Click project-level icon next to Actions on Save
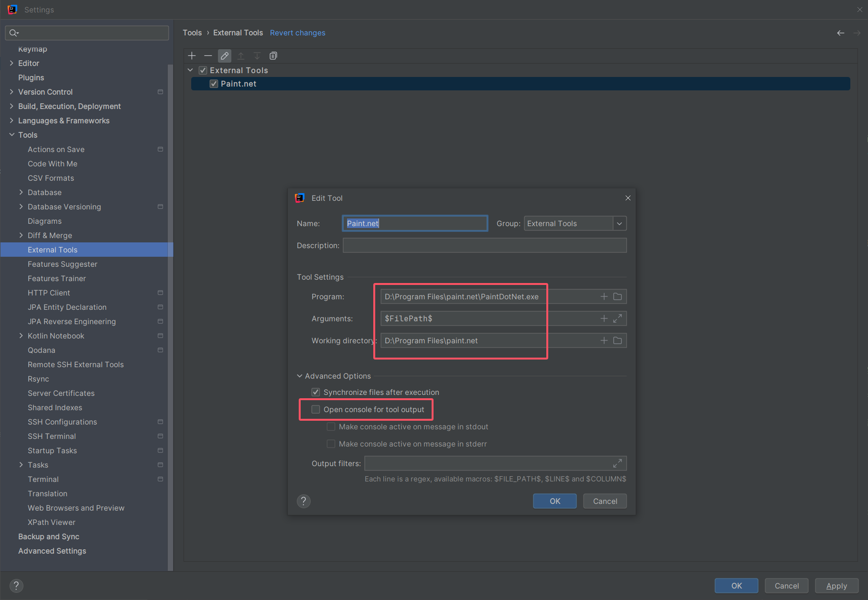868x600 pixels. click(x=161, y=149)
